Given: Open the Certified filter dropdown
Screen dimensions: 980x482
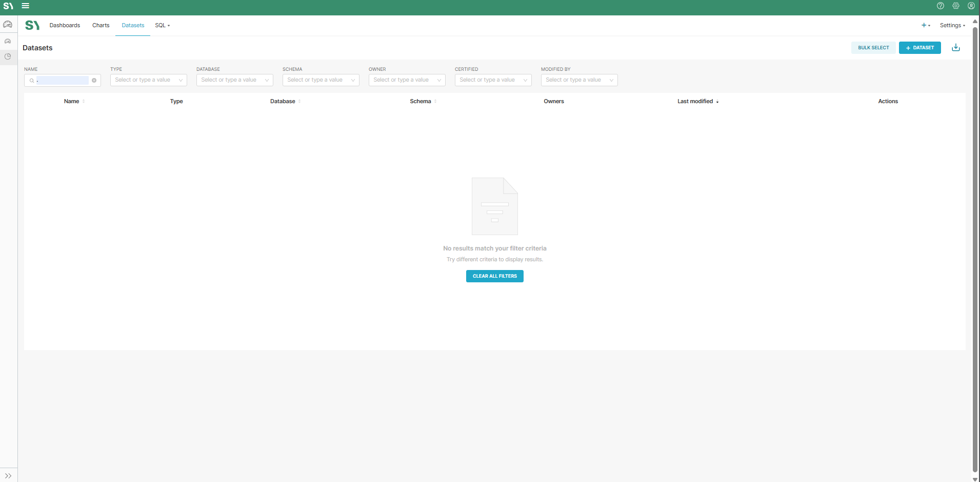Looking at the screenshot, I should click(493, 80).
